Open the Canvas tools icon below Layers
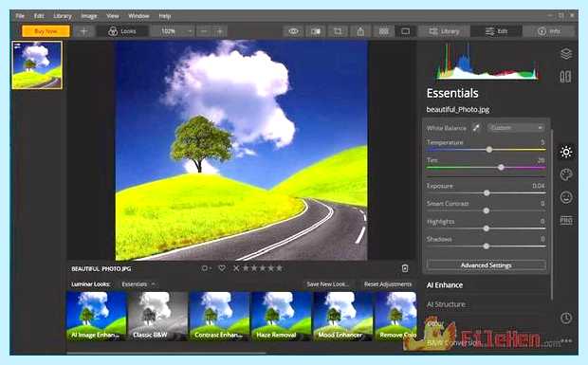588x365 pixels. tap(565, 77)
